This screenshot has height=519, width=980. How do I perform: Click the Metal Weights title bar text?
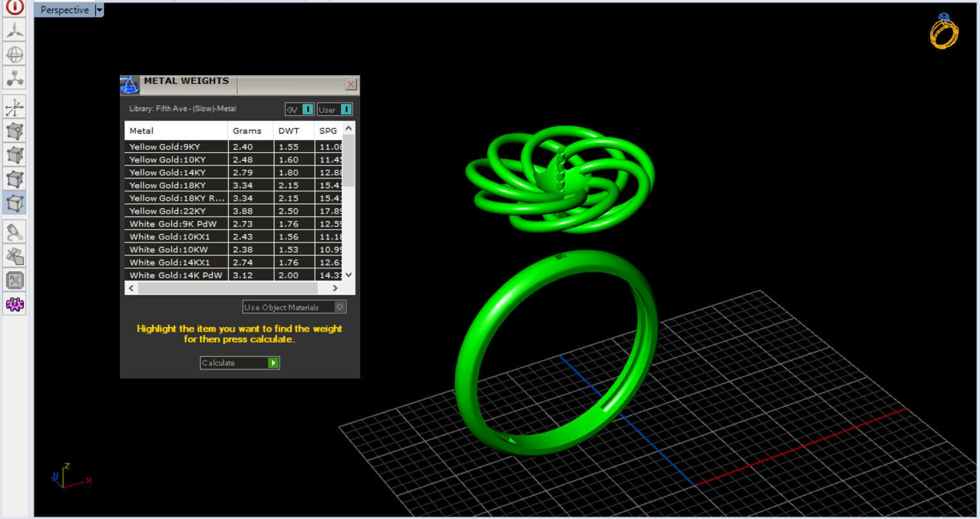point(187,81)
